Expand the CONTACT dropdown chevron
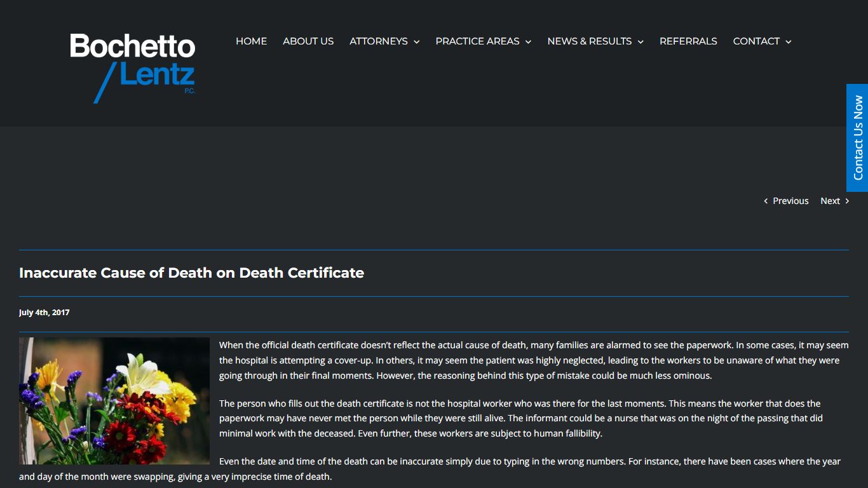 pos(788,42)
